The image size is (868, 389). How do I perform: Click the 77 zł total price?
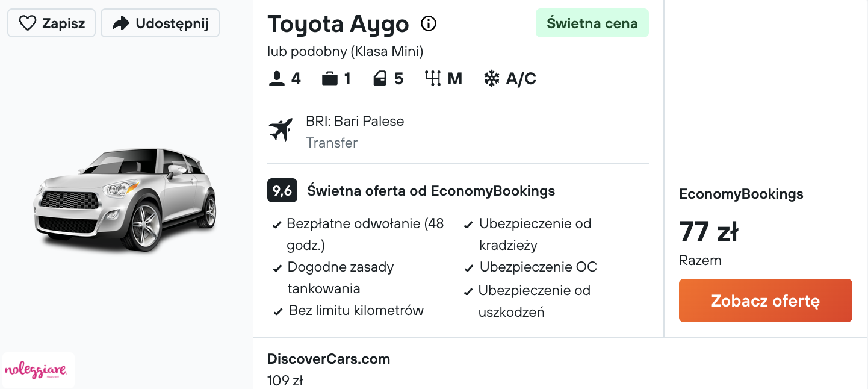tap(708, 232)
